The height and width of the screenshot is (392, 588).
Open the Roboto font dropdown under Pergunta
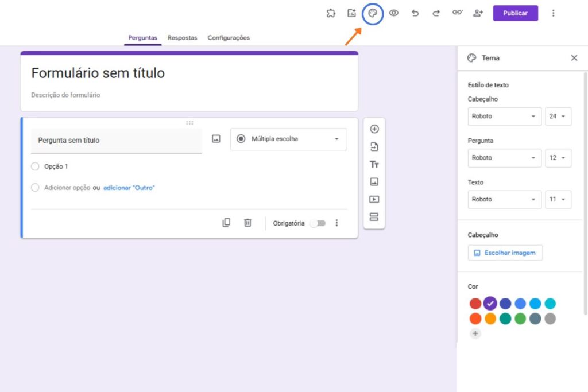pos(504,158)
